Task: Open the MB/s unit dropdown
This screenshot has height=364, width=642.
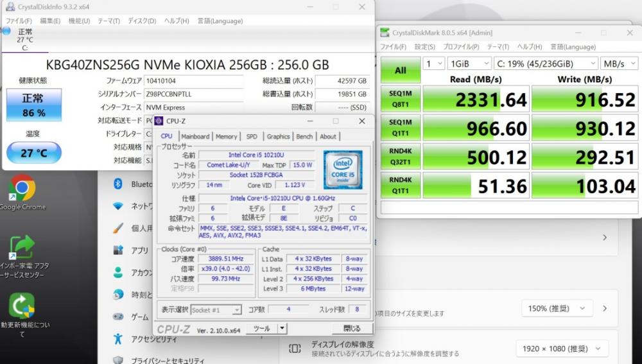Action: [619, 64]
